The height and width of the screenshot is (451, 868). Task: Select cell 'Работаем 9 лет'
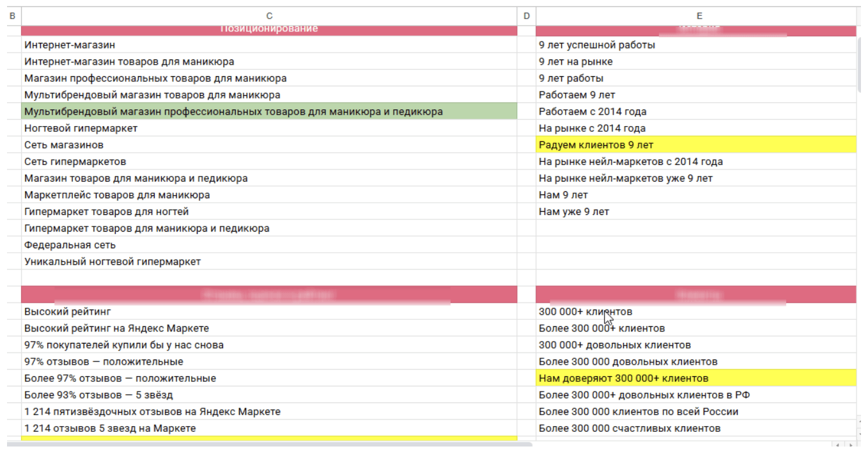[696, 95]
